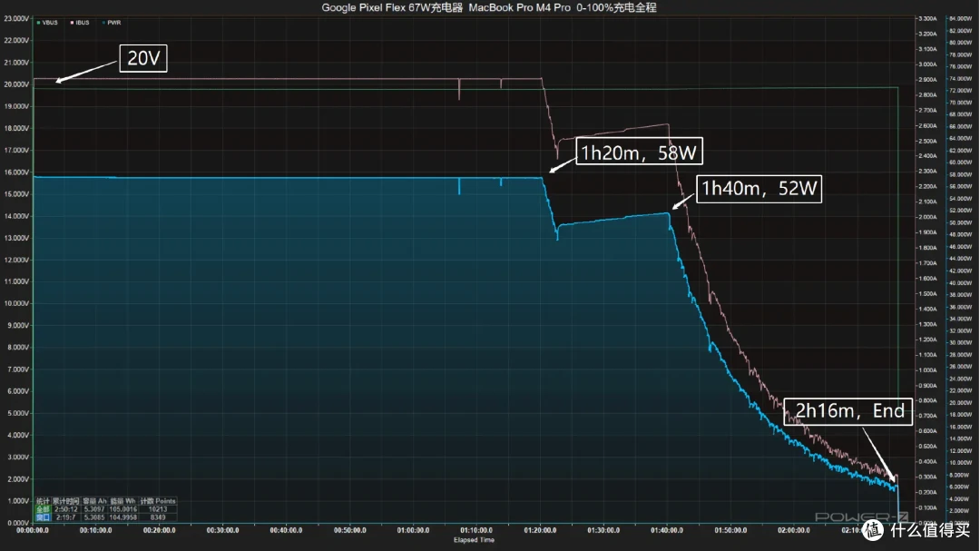The width and height of the screenshot is (980, 551).
Task: Click the chart title text
Action: click(489, 7)
